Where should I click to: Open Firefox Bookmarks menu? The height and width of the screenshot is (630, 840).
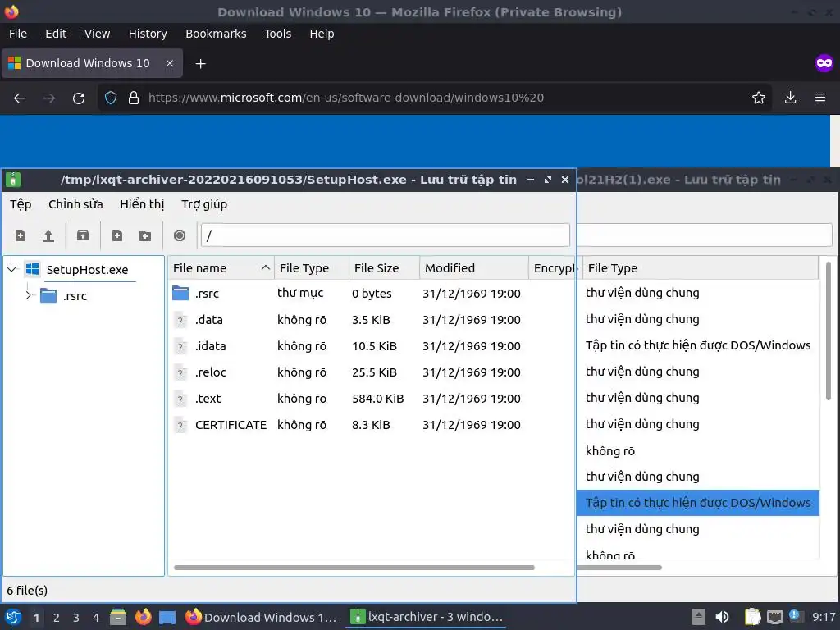[x=216, y=34]
